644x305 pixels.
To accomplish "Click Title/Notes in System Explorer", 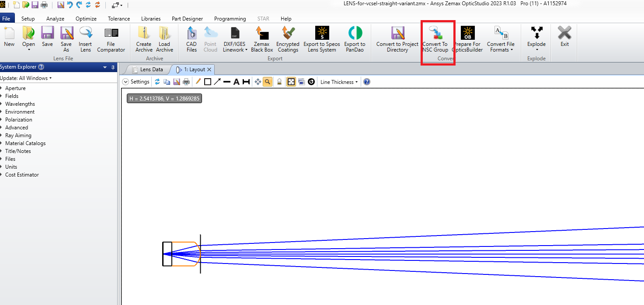I will [18, 151].
